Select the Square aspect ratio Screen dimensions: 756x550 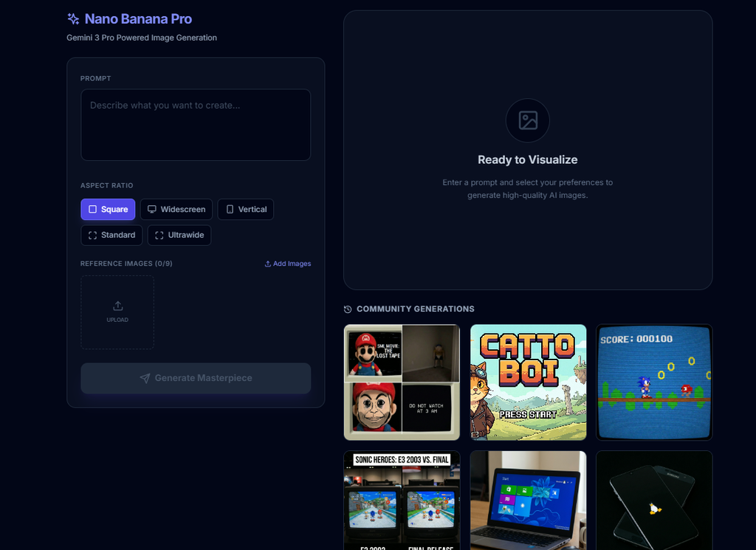pyautogui.click(x=108, y=209)
